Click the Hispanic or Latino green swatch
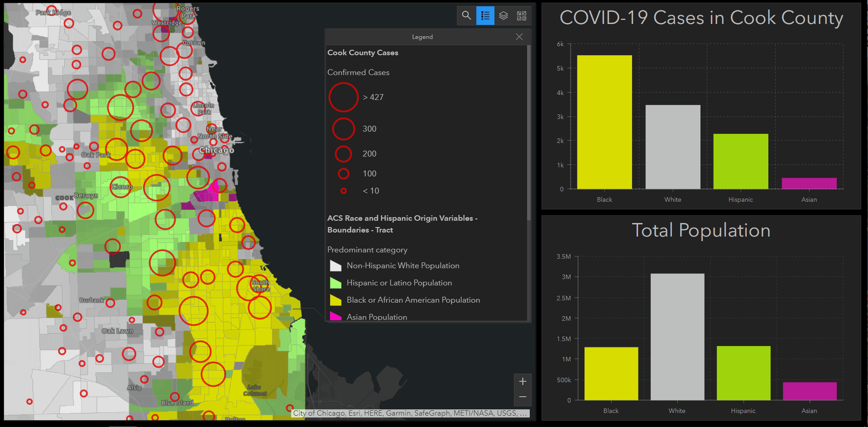This screenshot has height=427, width=868. point(335,283)
